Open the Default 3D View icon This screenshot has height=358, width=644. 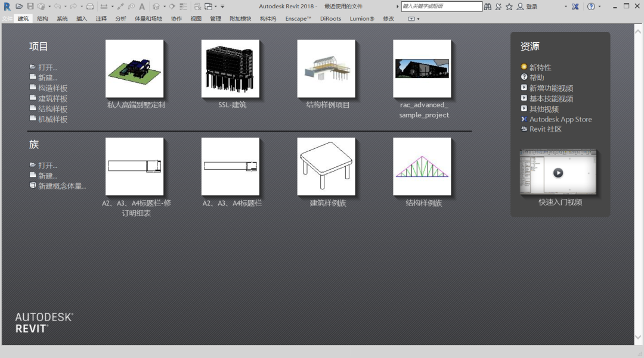click(156, 7)
